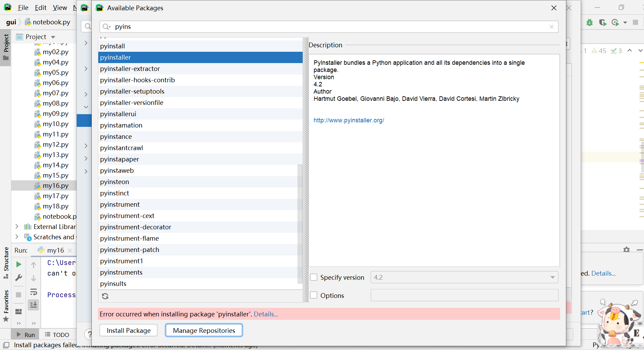Select pyinstaller-versionfile package
Viewport: 644px width, 350px height.
coord(200,102)
